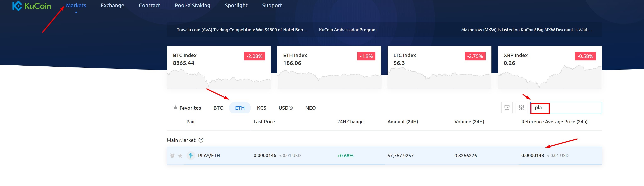Image resolution: width=644 pixels, height=186 pixels.
Task: Open the market filter sliders icon
Action: pyautogui.click(x=521, y=108)
